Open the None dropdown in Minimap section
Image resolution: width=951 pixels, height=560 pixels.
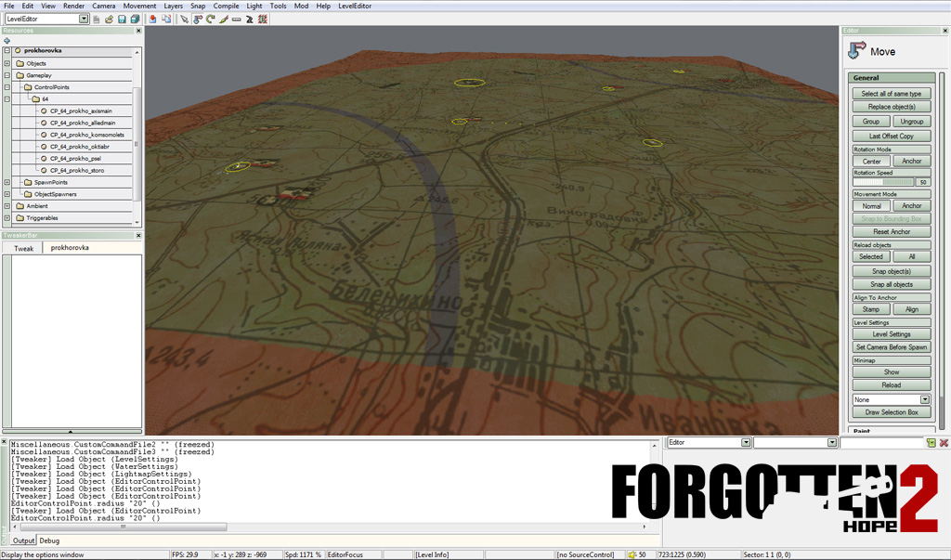pyautogui.click(x=925, y=399)
